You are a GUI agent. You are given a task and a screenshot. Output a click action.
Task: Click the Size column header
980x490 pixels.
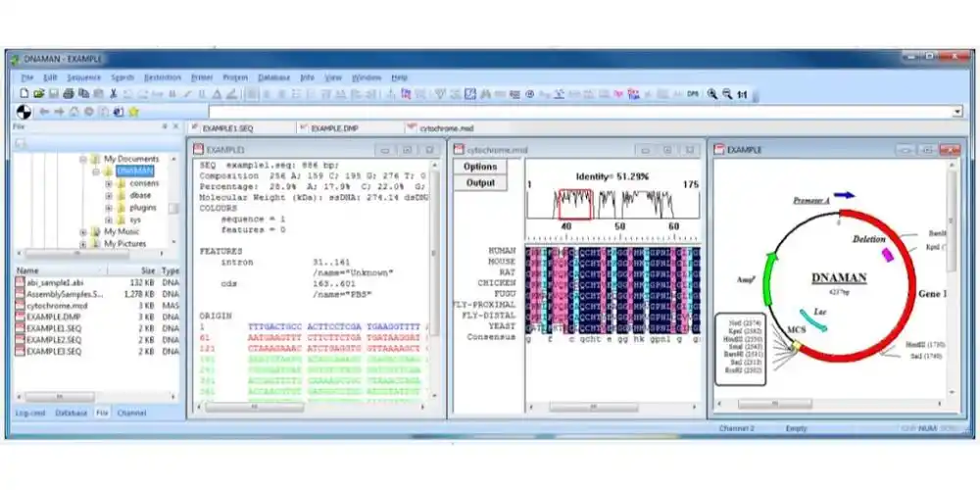tap(133, 270)
